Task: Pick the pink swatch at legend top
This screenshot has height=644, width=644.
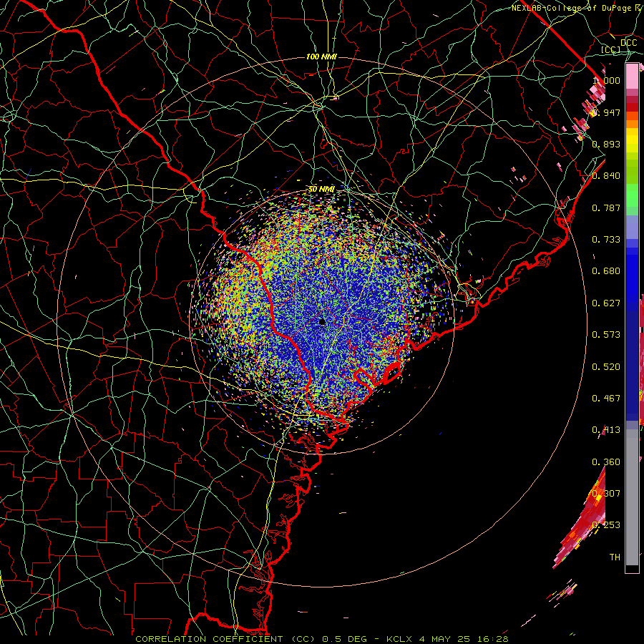Action: coord(632,76)
